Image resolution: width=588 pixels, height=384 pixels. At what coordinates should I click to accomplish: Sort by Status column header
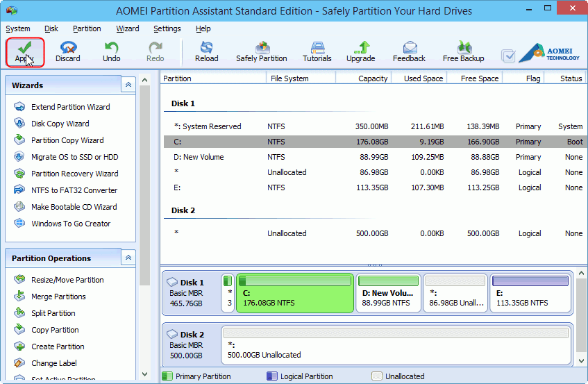click(566, 78)
